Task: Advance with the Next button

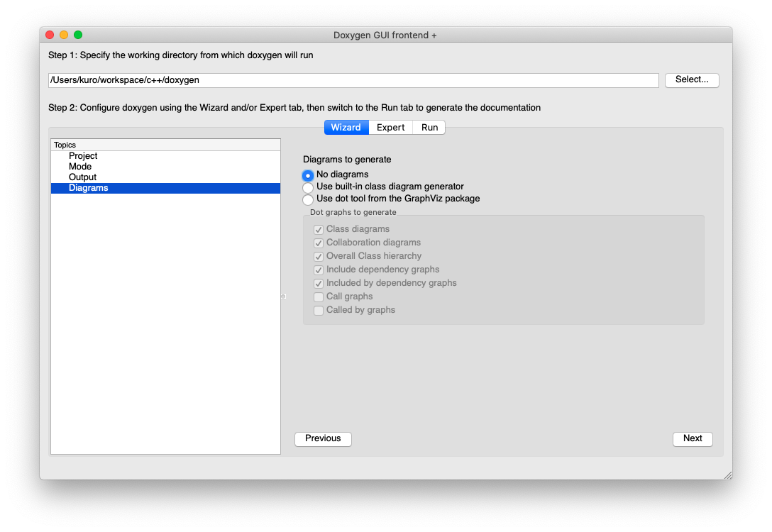Action: 693,438
